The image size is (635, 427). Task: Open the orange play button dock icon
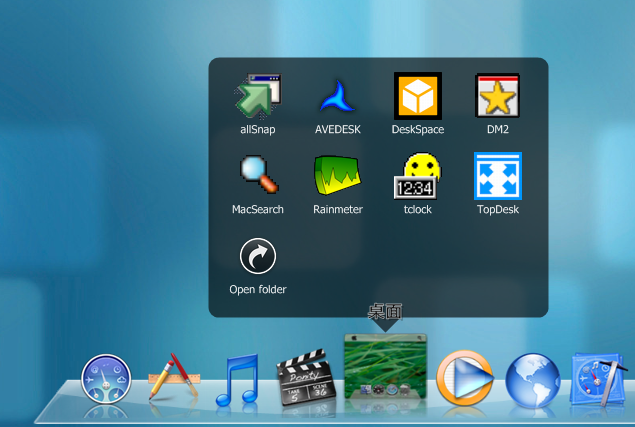tap(465, 378)
